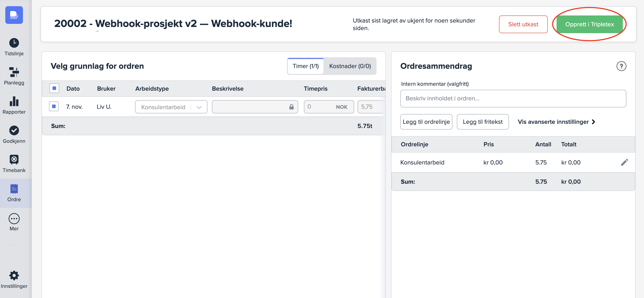This screenshot has width=644, height=298.
Task: Click the Opprett i Tripletex button
Action: pos(589,24)
